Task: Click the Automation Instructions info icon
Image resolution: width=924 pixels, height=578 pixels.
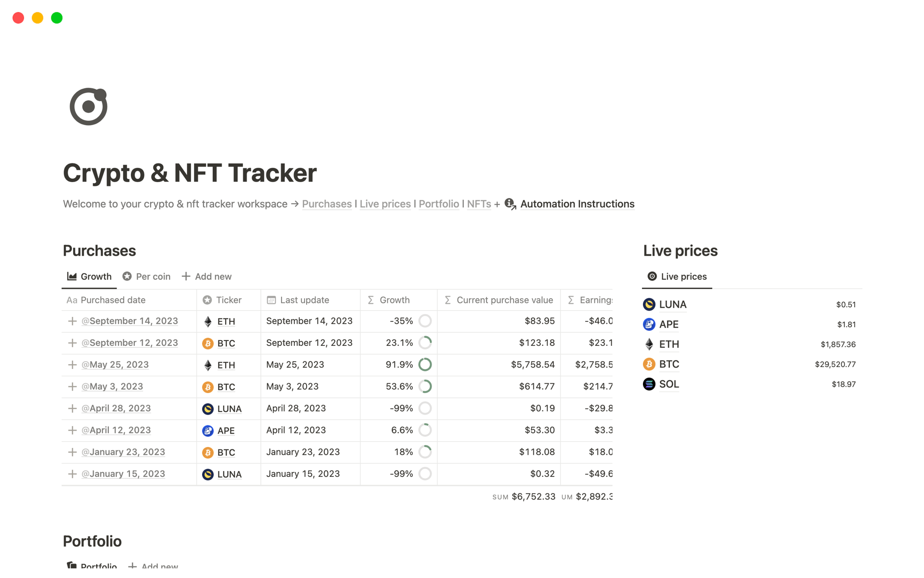Action: click(510, 204)
